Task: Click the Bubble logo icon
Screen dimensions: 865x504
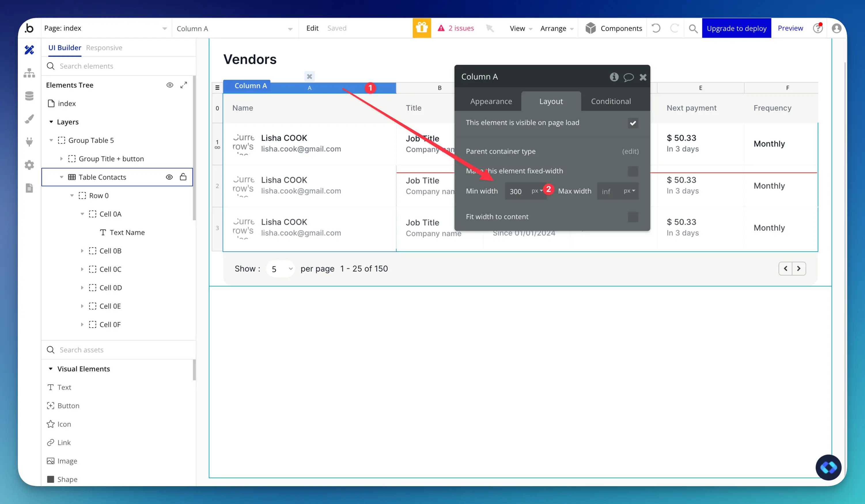Action: 29,28
